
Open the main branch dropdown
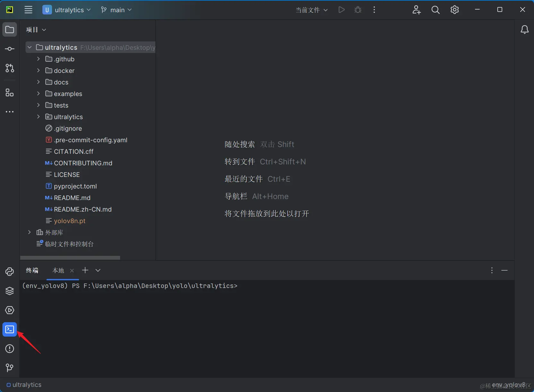(116, 10)
